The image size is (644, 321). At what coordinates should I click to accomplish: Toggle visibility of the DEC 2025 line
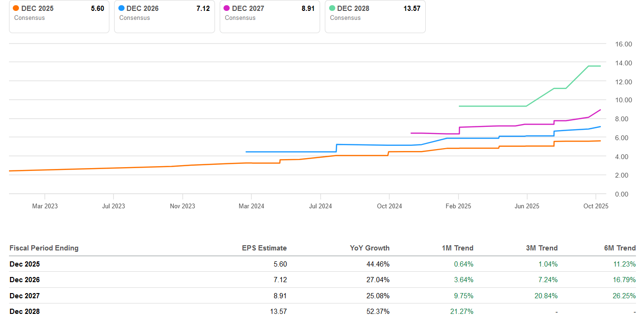point(59,17)
